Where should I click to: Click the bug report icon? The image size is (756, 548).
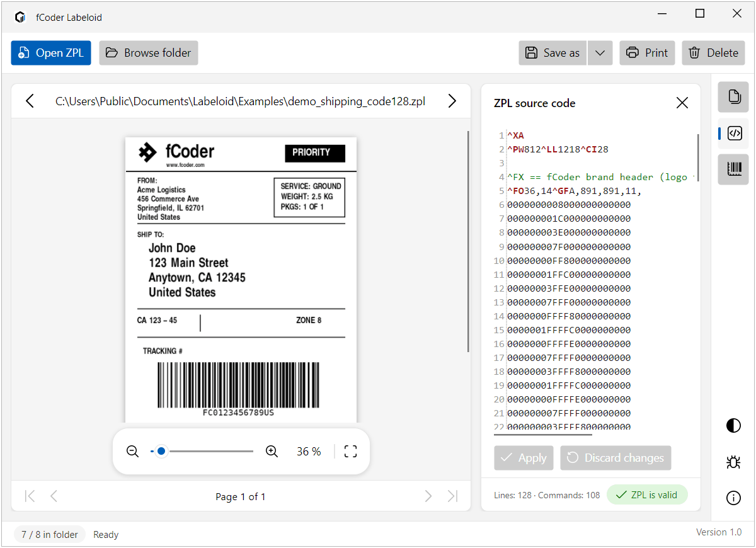point(733,462)
